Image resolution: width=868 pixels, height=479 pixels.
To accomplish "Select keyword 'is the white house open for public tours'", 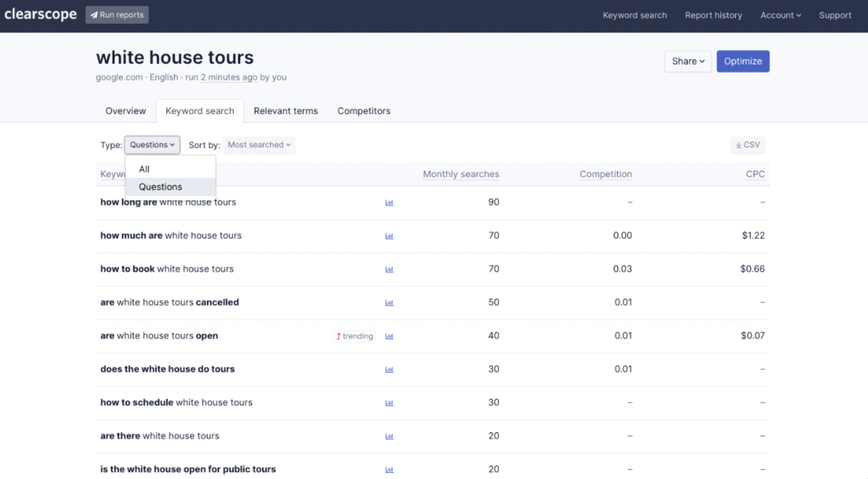I will click(188, 469).
